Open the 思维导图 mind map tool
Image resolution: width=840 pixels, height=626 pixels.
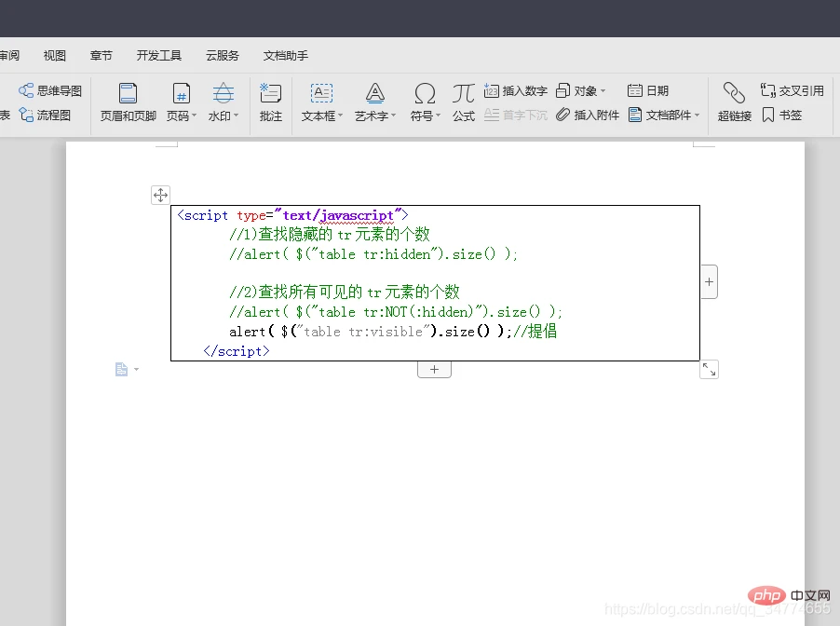tap(49, 90)
